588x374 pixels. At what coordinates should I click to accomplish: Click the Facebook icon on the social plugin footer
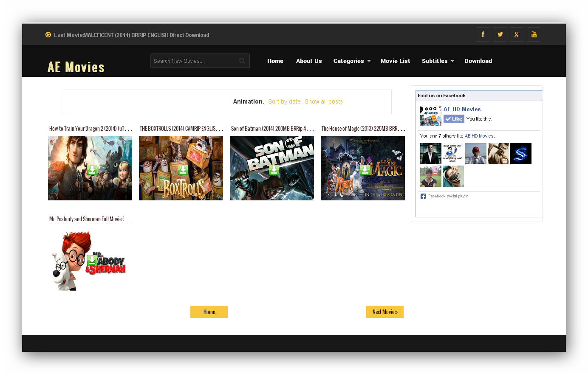pyautogui.click(x=423, y=196)
